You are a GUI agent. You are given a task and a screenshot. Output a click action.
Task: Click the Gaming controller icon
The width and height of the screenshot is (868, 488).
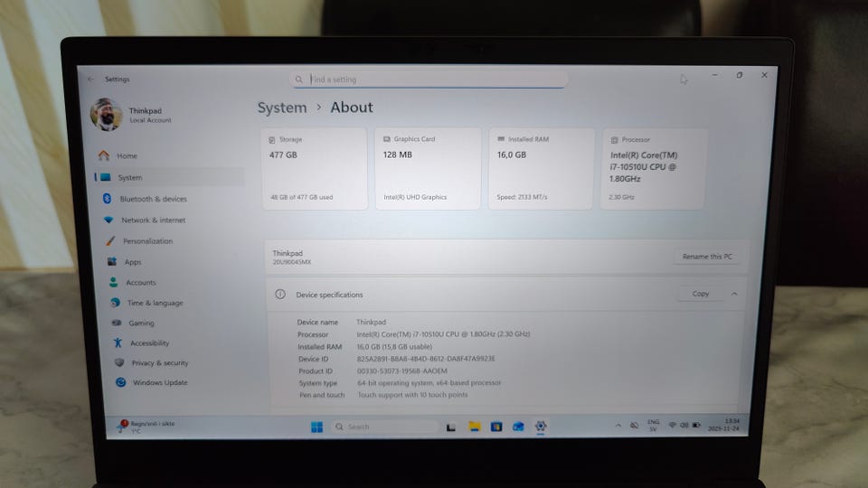(x=117, y=323)
